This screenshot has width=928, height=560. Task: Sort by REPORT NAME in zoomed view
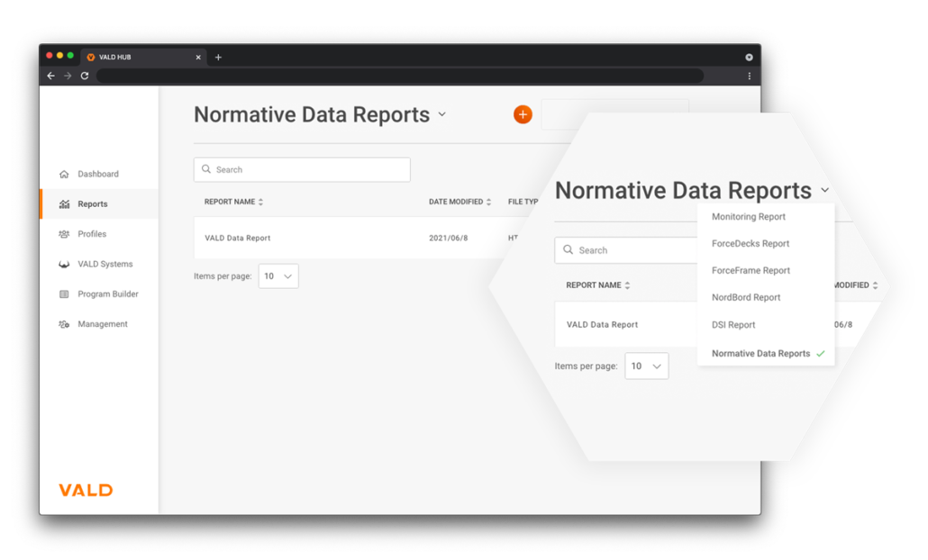[x=597, y=285]
